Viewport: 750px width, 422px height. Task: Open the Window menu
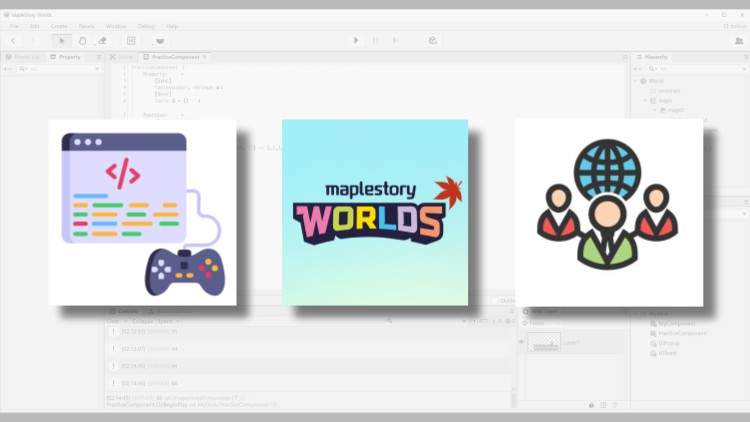pos(116,26)
